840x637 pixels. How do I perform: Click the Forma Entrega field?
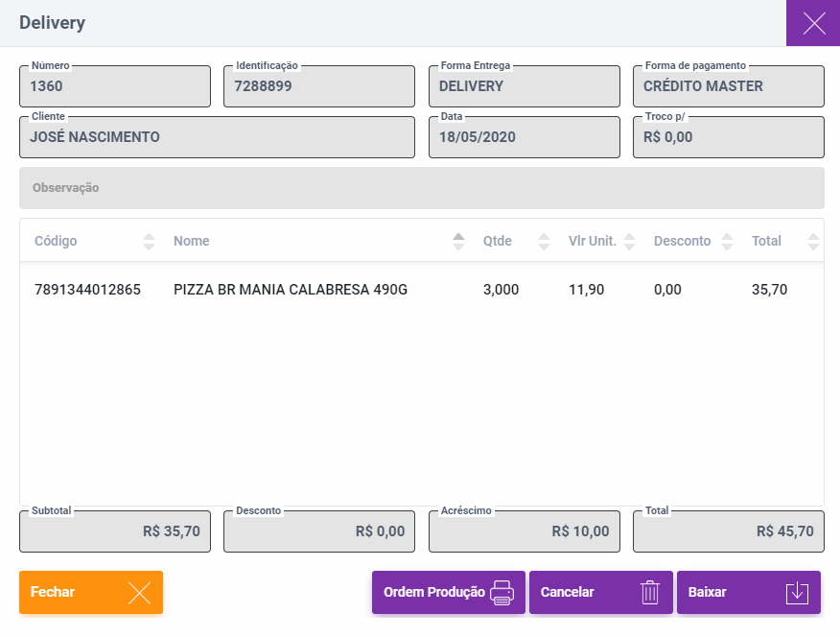point(524,86)
